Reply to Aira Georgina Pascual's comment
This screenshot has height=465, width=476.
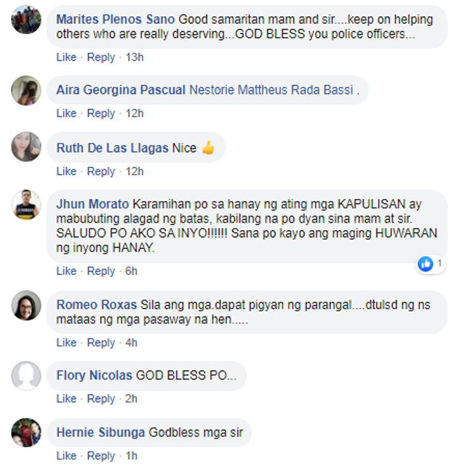click(x=101, y=113)
